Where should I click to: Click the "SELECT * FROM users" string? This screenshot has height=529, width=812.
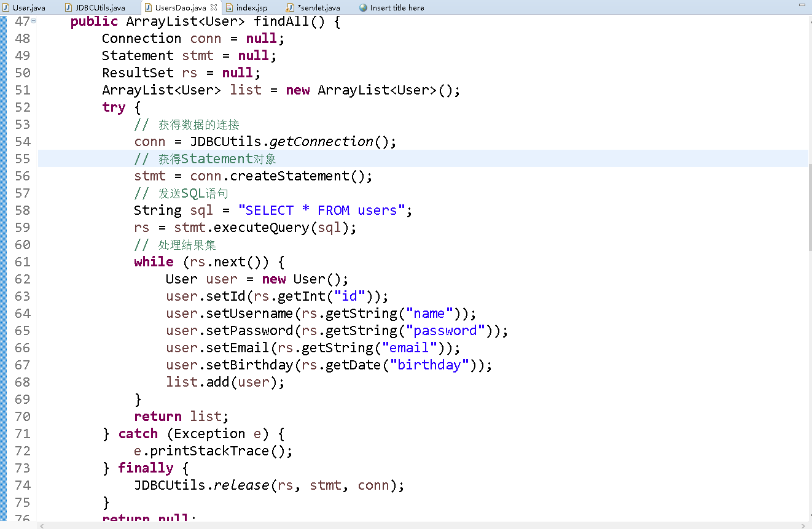click(322, 210)
